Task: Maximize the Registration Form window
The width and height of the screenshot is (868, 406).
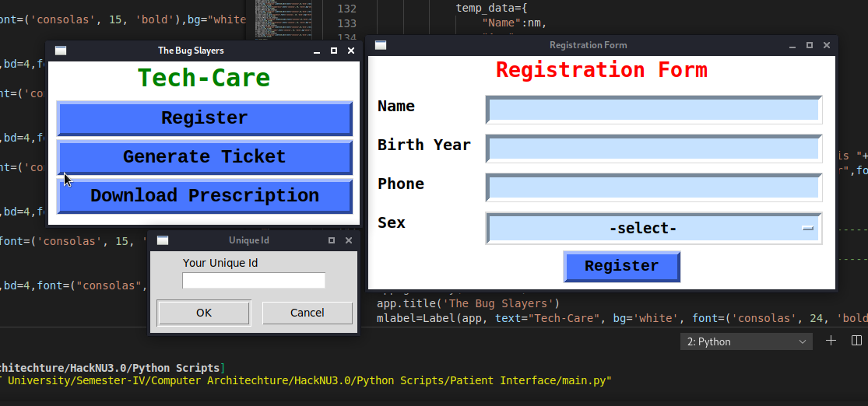Action: tap(810, 45)
